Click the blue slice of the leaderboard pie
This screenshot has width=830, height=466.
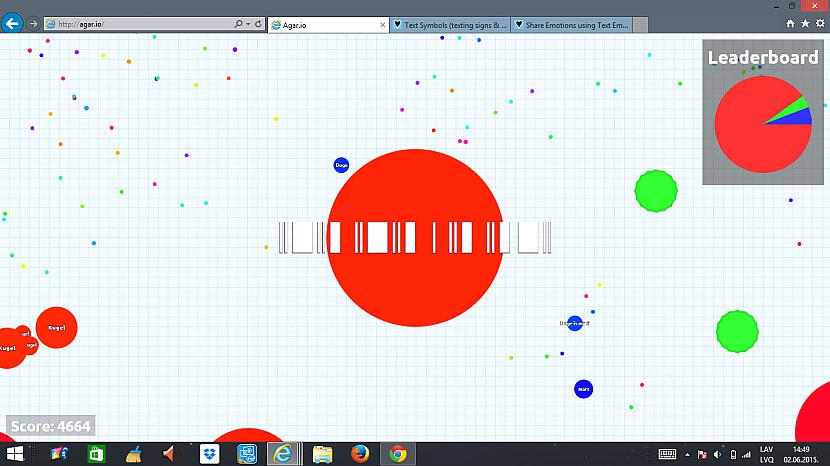tap(800, 118)
